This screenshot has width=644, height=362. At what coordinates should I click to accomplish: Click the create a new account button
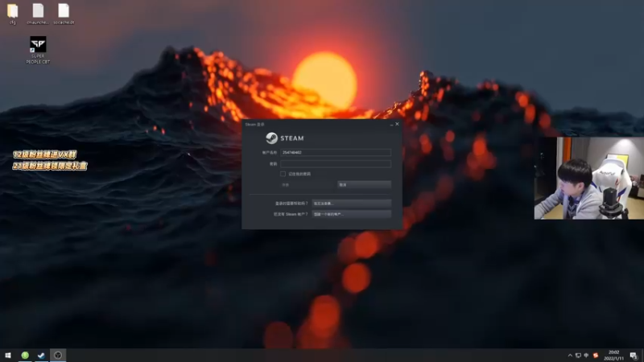(351, 214)
